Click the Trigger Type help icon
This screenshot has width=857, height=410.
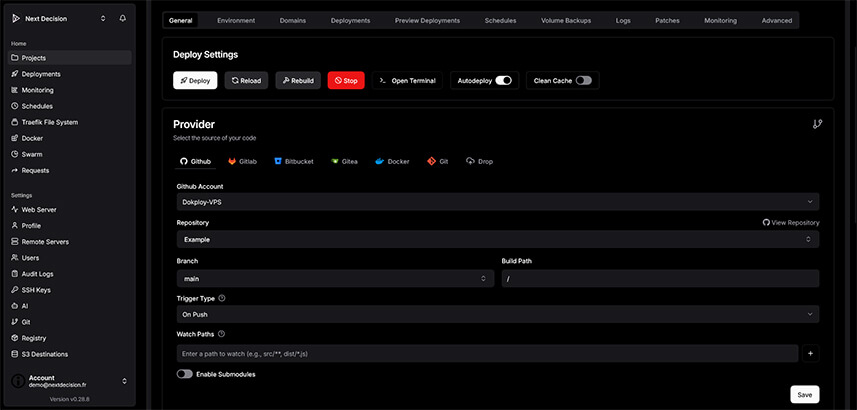221,298
